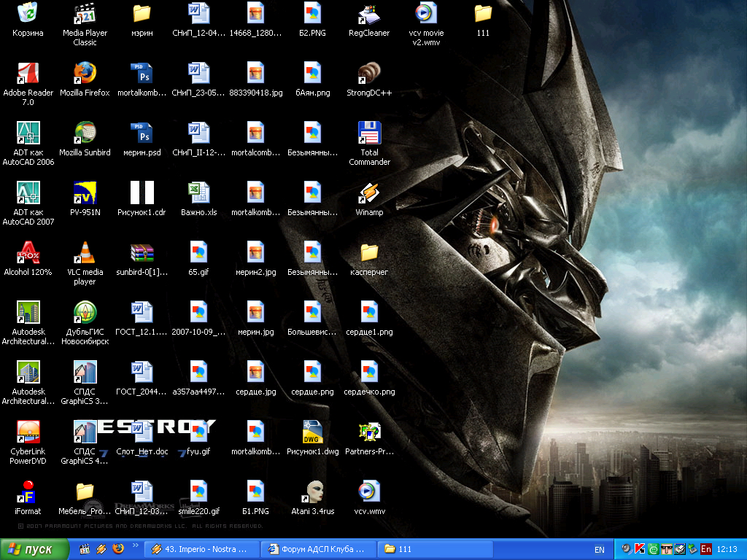747x560 pixels.
Task: Click the taskbar clock showing 12:13
Action: click(x=727, y=549)
